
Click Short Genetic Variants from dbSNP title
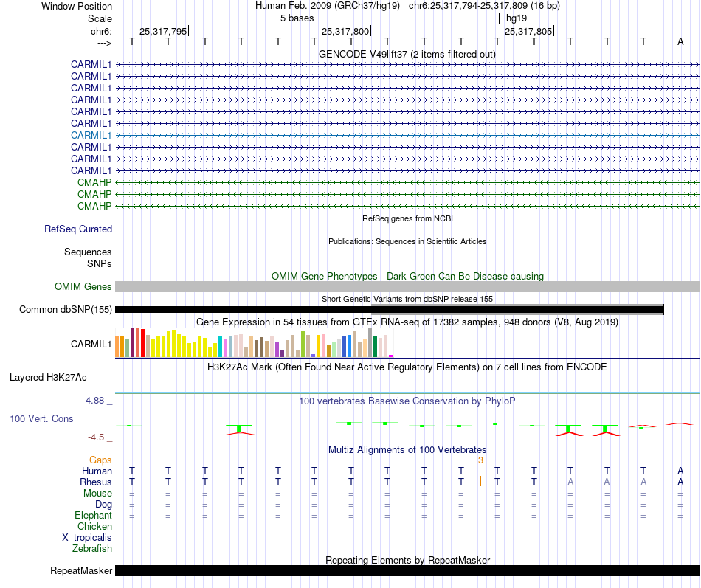coord(407,299)
